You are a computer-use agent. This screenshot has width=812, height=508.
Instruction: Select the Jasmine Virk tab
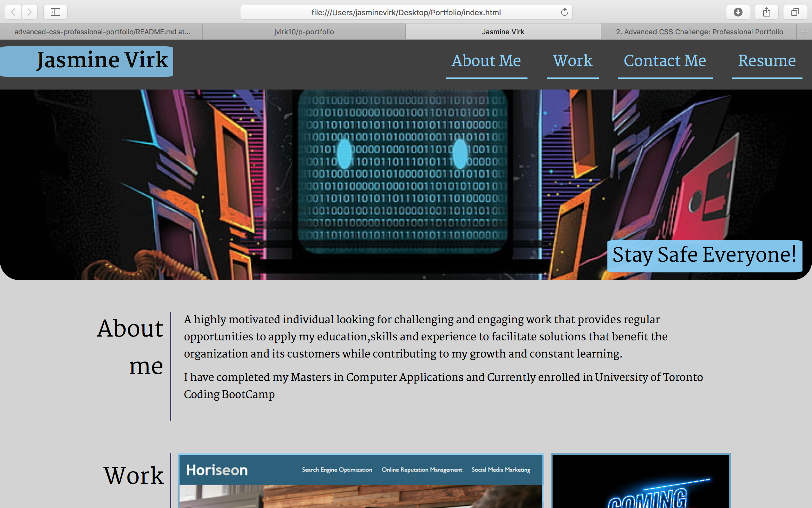(x=503, y=32)
